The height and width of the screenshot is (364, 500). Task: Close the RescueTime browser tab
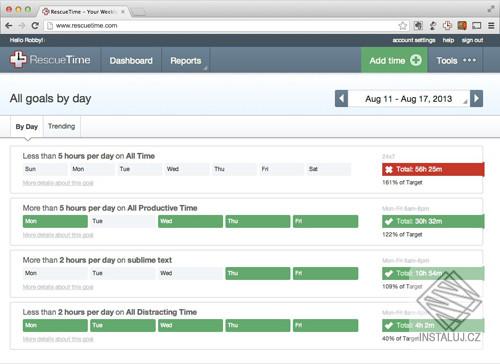123,12
